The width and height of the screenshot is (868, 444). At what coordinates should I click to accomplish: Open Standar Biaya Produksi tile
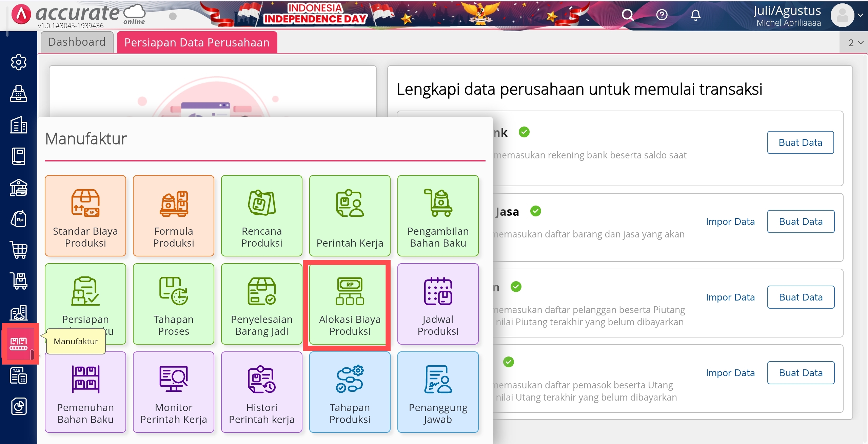click(x=85, y=216)
